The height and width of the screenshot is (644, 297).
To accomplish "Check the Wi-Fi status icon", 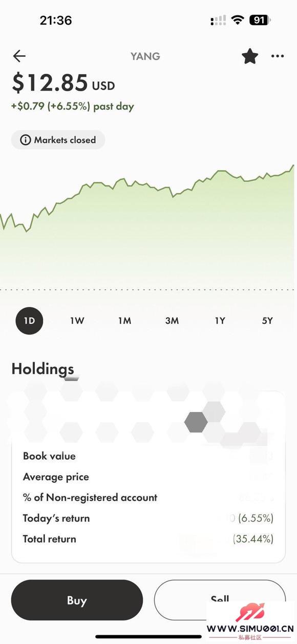I will (x=237, y=20).
